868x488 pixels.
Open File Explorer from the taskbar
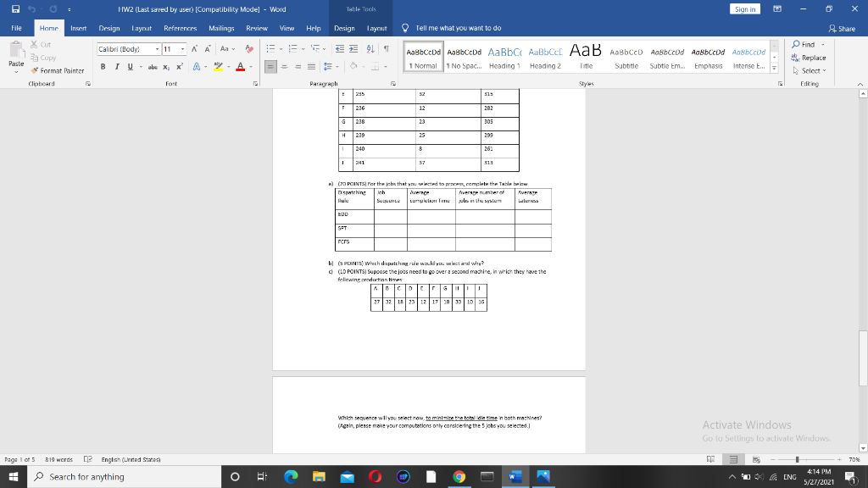[x=319, y=476]
